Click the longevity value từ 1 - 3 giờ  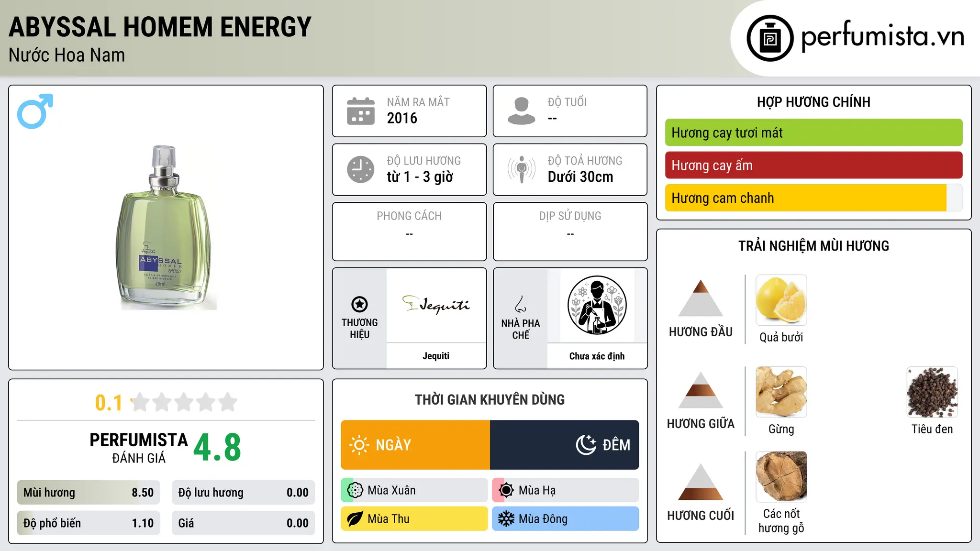pos(420,177)
